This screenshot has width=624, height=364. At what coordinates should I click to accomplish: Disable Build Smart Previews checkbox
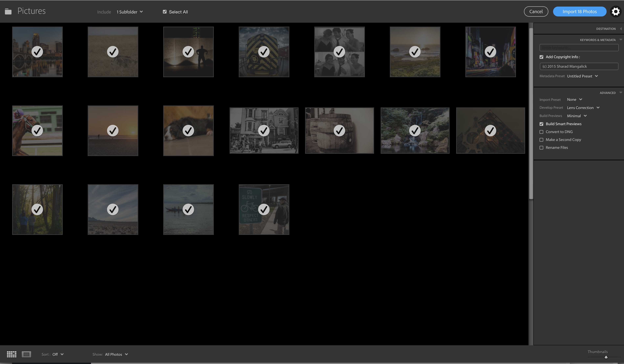[x=541, y=124]
